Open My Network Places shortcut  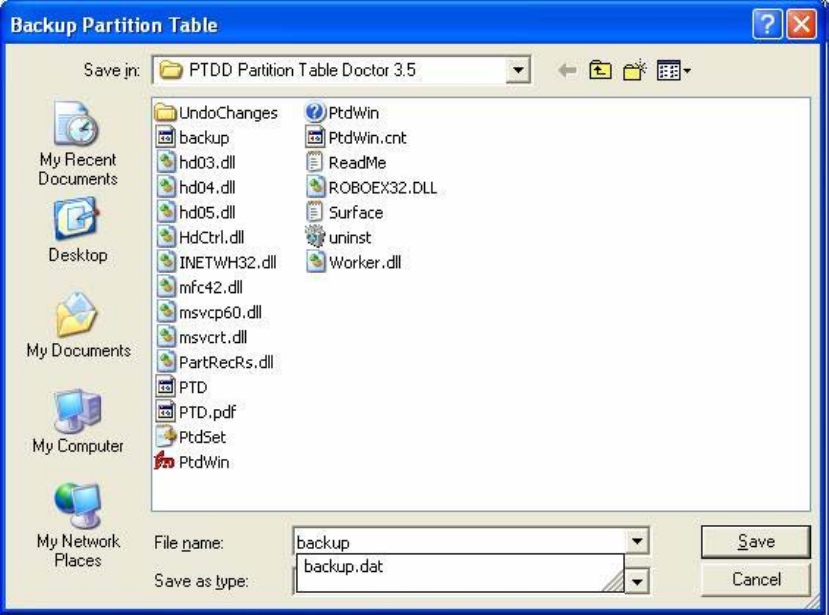[78, 526]
